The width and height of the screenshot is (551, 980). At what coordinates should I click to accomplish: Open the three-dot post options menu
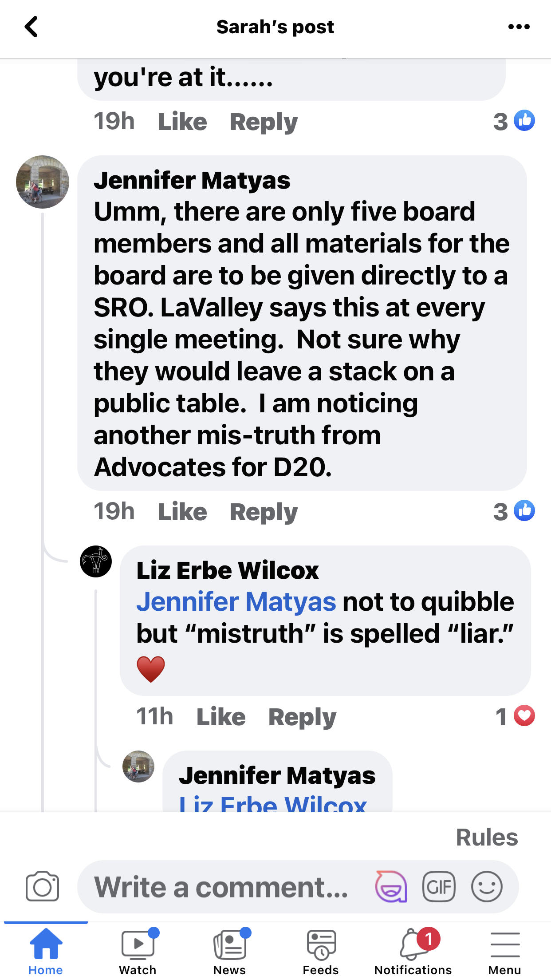pos(519,27)
